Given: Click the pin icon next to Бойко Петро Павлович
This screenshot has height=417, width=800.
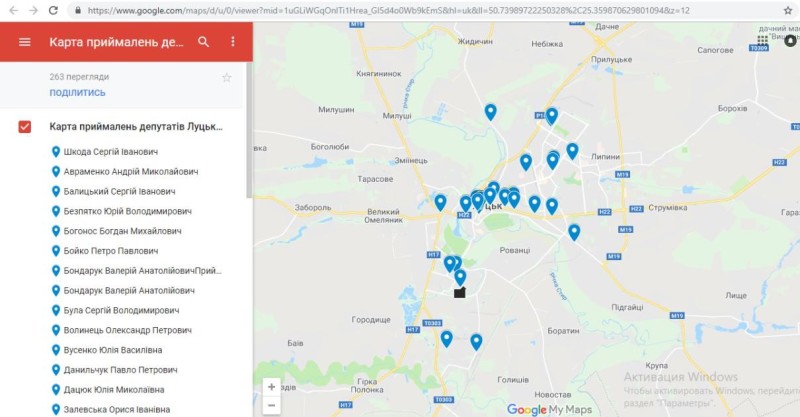Looking at the screenshot, I should click(x=55, y=251).
